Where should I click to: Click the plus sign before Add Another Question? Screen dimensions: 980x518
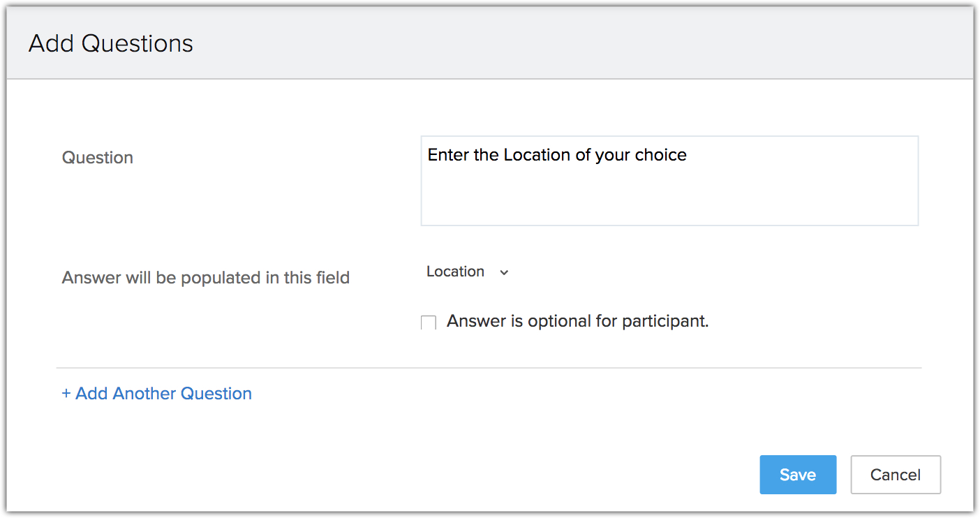click(x=66, y=394)
